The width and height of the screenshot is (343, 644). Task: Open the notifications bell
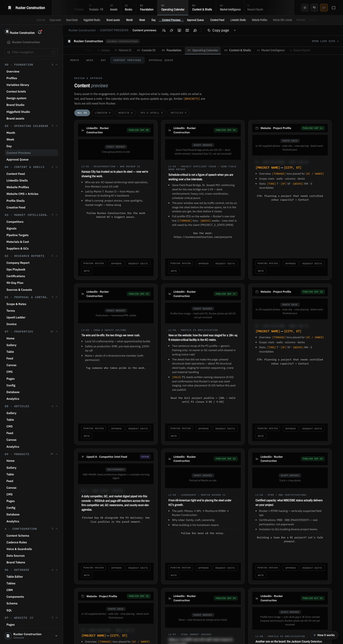click(x=40, y=32)
